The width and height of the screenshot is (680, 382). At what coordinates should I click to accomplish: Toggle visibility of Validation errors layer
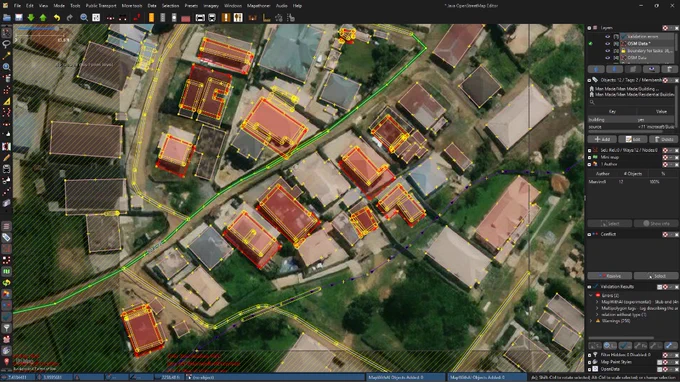608,37
